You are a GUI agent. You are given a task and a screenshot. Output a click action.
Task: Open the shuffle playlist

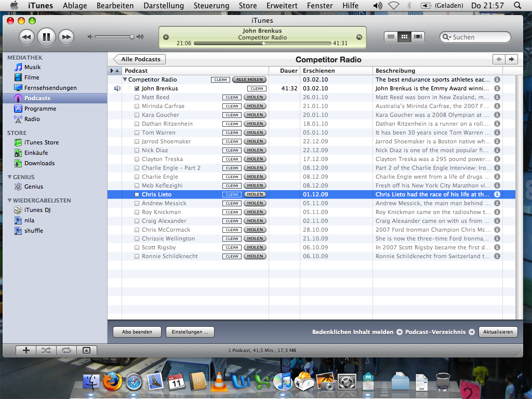point(34,231)
